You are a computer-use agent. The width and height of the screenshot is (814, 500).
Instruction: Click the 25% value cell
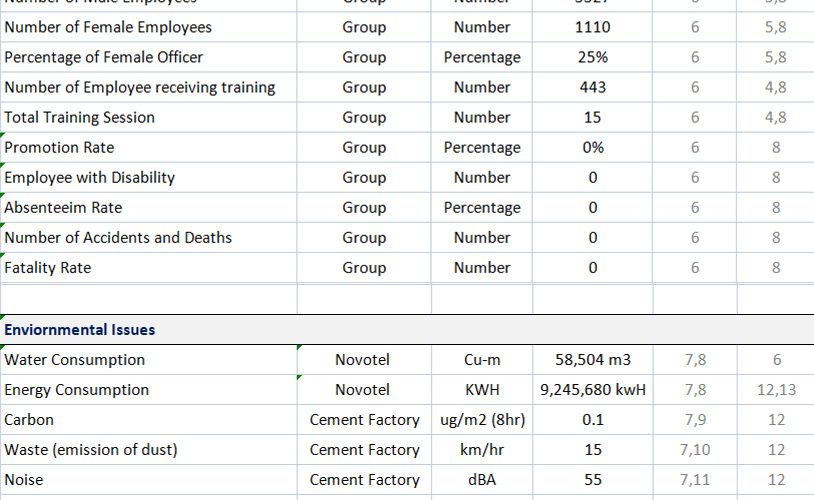click(592, 57)
